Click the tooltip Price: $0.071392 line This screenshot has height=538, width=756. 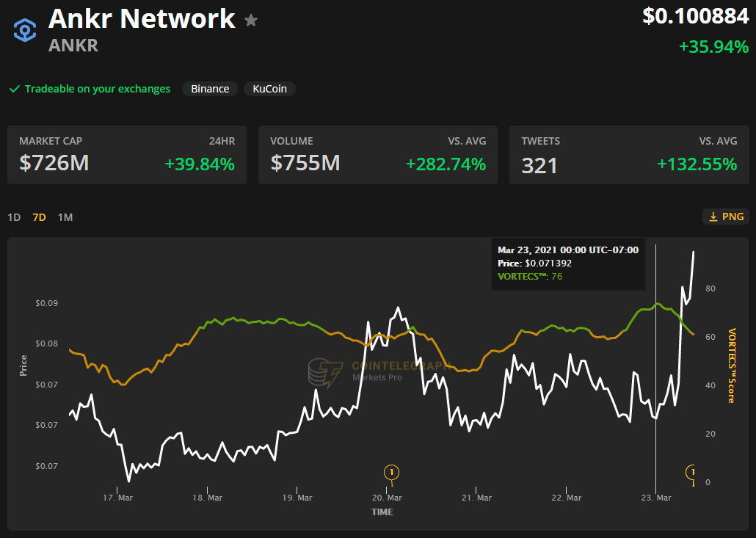click(534, 263)
